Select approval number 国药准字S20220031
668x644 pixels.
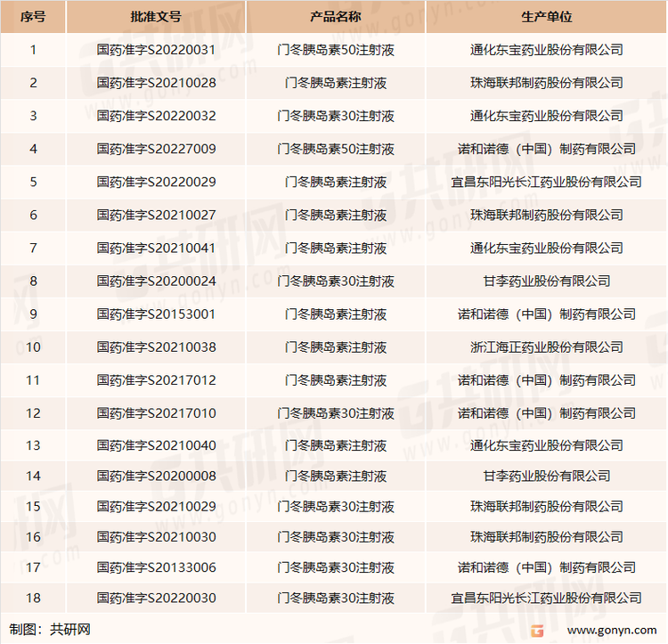[156, 50]
